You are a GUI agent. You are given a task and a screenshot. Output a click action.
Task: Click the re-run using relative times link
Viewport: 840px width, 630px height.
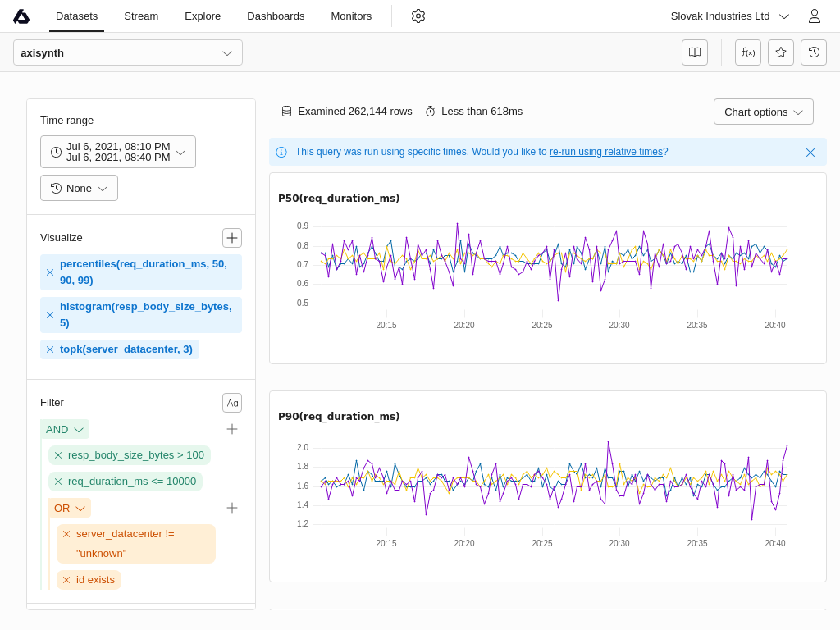click(605, 152)
